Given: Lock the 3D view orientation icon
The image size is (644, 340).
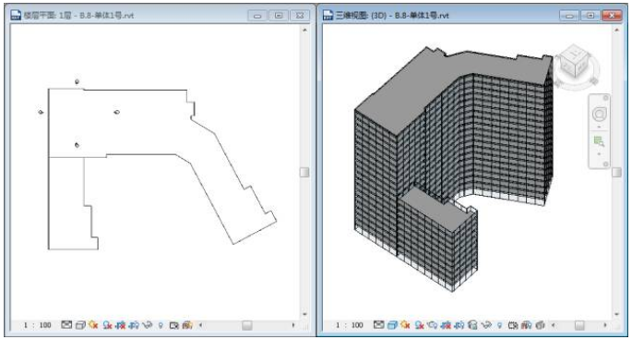Looking at the screenshot, I should (x=472, y=325).
